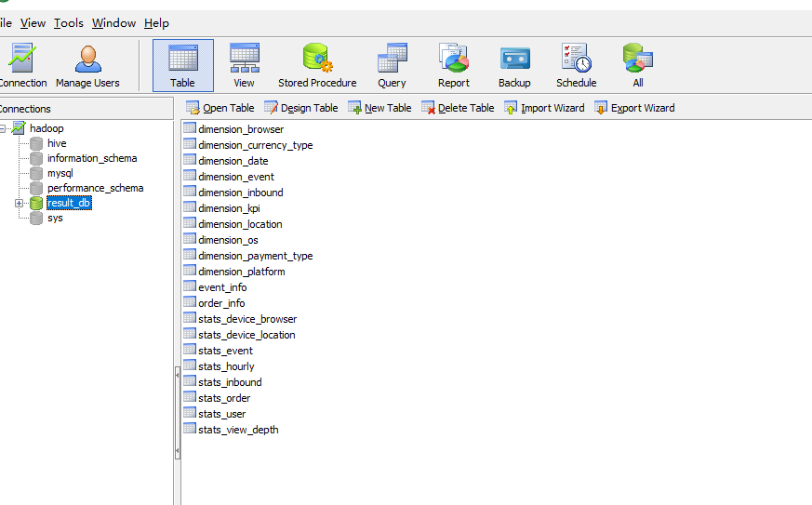Select the Table toolbar button
This screenshot has height=505, width=812.
183,66
